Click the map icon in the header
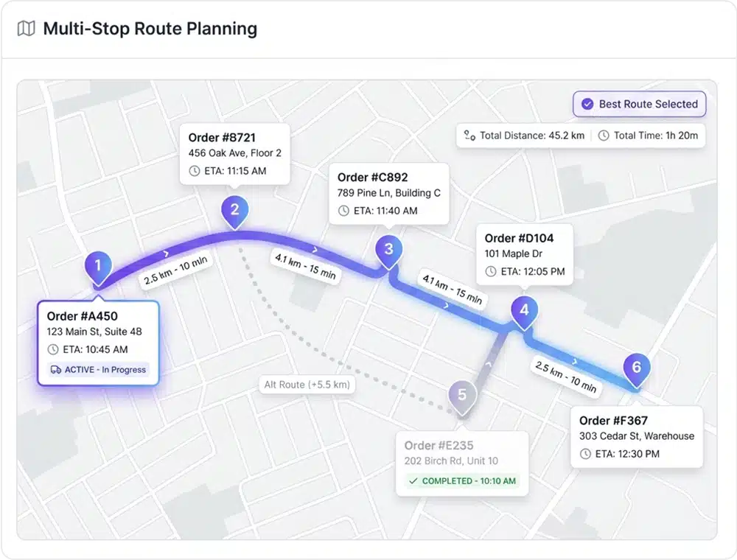This screenshot has height=560, width=737. click(x=25, y=28)
